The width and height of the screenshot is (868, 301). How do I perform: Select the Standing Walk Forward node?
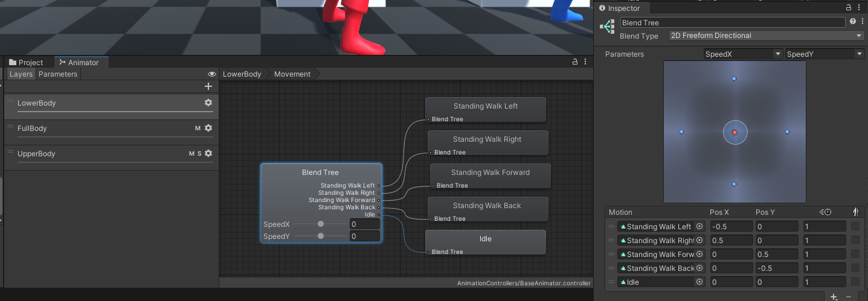click(490, 173)
